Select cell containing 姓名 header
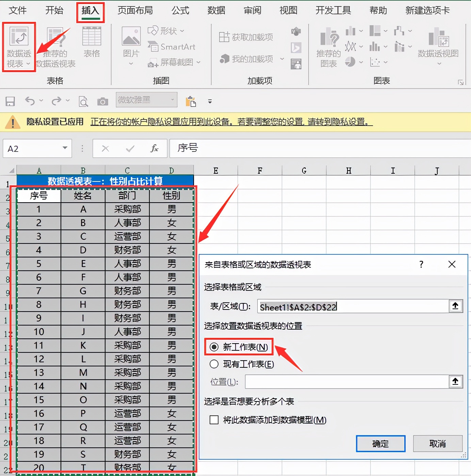 83,195
